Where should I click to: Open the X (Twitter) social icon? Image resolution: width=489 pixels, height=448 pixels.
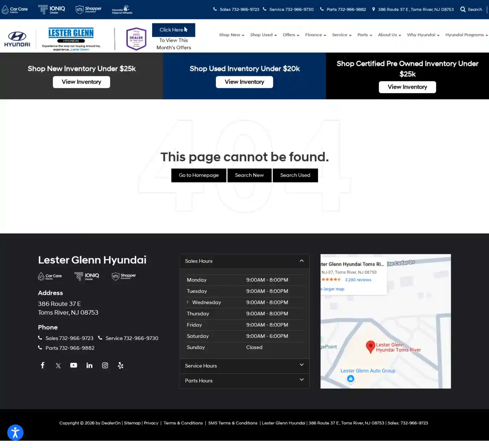(58, 365)
